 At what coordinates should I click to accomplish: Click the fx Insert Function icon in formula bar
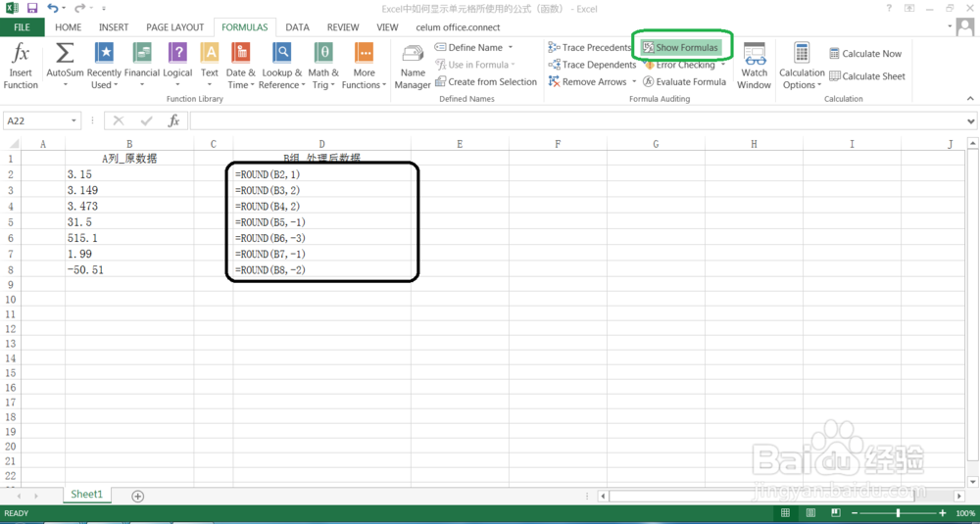click(x=174, y=120)
